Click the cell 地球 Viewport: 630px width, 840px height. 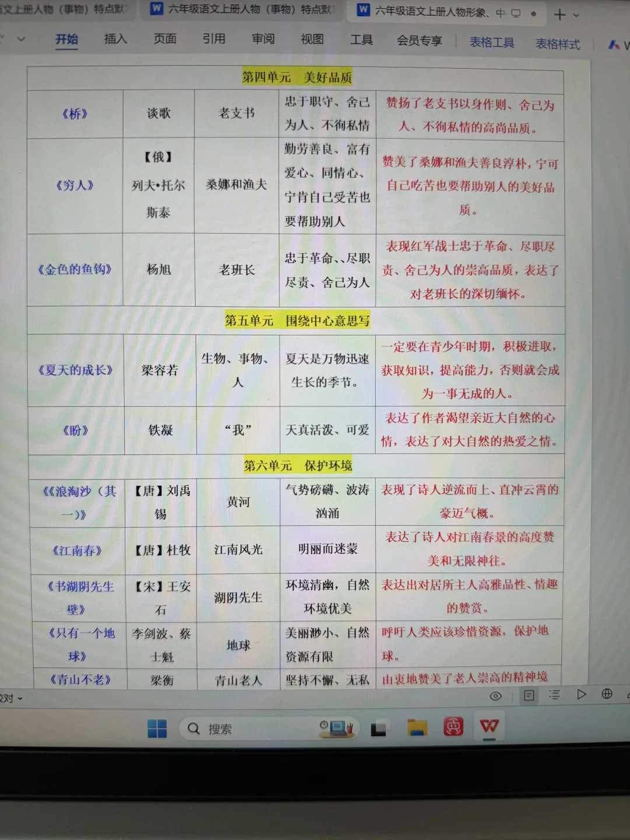239,645
